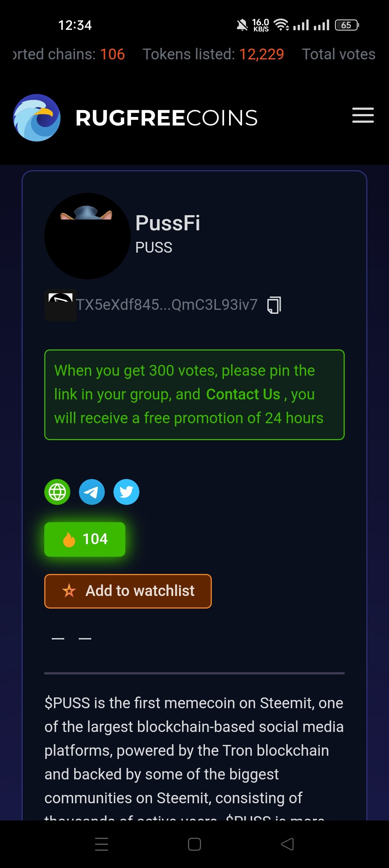Click the TX5eXdf845...QmC3L93iv7 address text

click(167, 305)
